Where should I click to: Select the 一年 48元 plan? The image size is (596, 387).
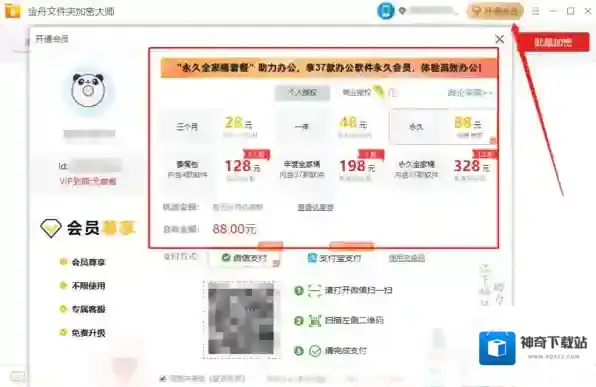tap(329, 127)
